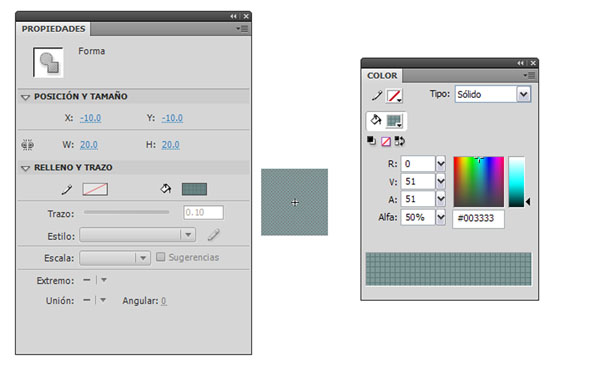Collapse the Propiedades panel to icons

pyautogui.click(x=233, y=16)
